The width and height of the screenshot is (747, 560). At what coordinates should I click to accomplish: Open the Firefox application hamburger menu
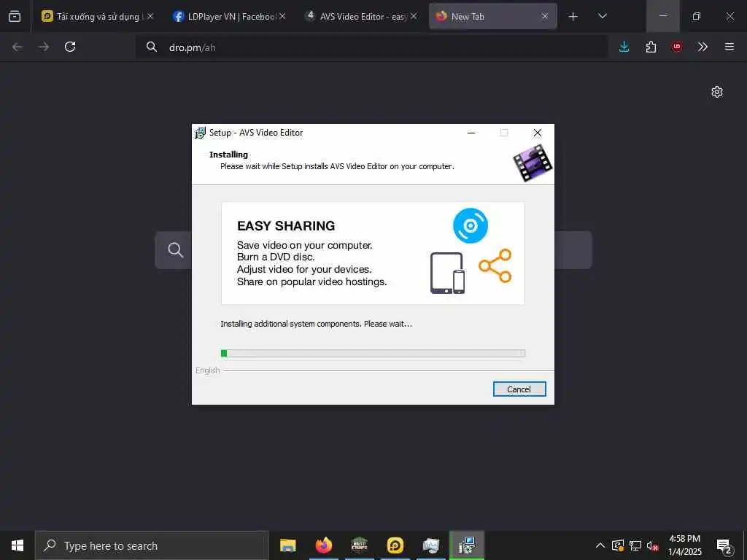coord(729,47)
